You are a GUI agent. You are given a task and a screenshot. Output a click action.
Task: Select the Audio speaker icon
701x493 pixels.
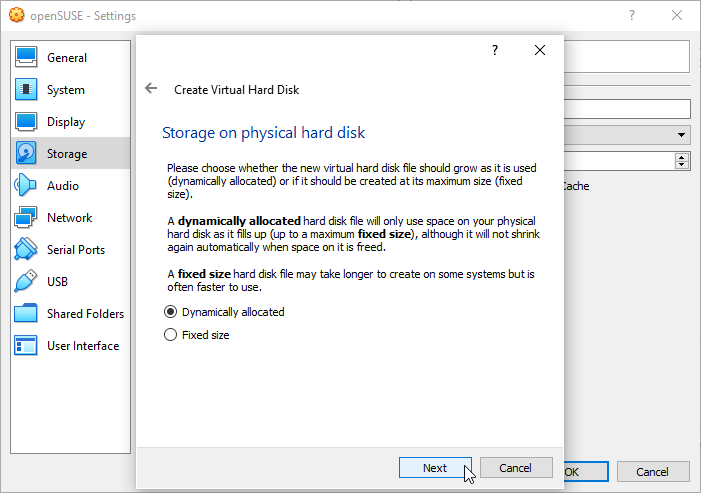click(x=27, y=186)
